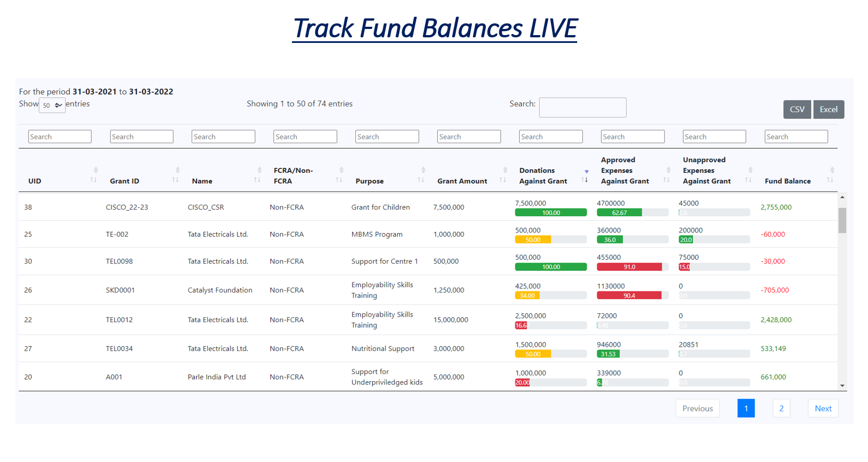Click Grant Amount column search box

[469, 137]
